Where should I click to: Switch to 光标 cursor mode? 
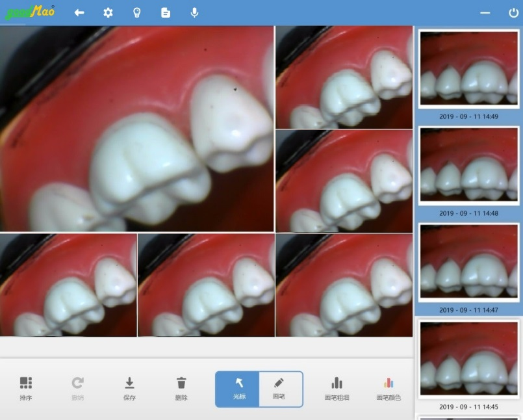click(237, 389)
